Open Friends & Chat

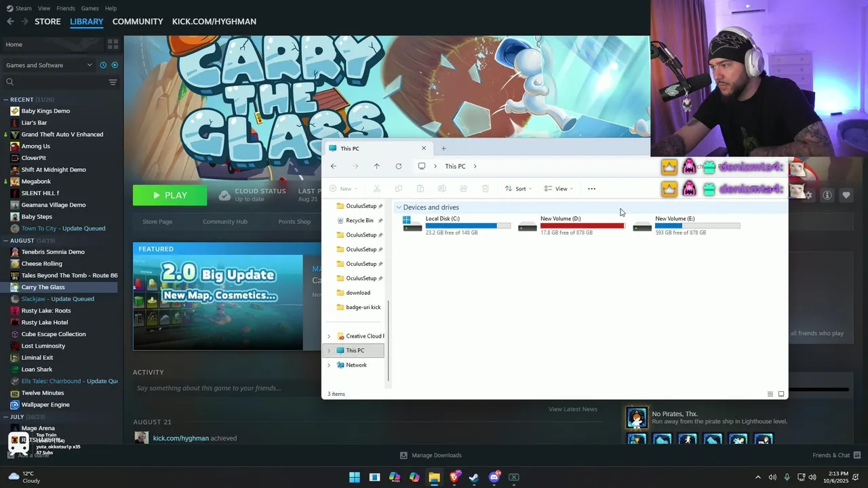(x=836, y=455)
